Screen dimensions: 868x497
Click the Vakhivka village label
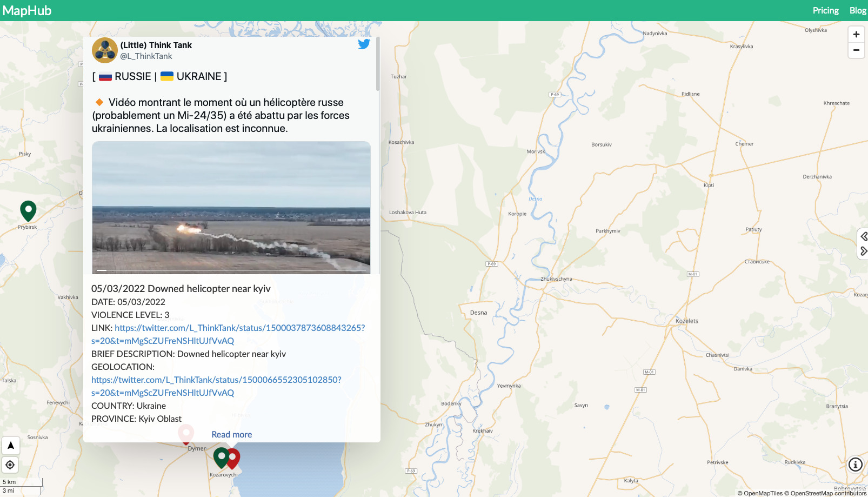68,297
